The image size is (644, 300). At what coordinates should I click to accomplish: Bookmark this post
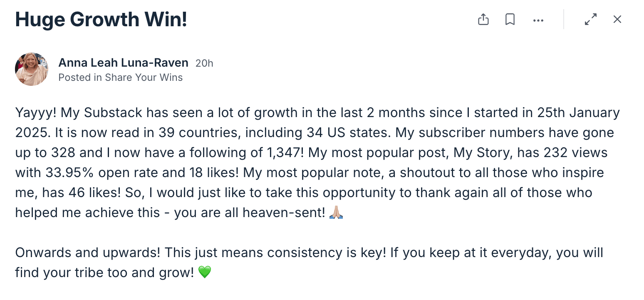coord(510,20)
